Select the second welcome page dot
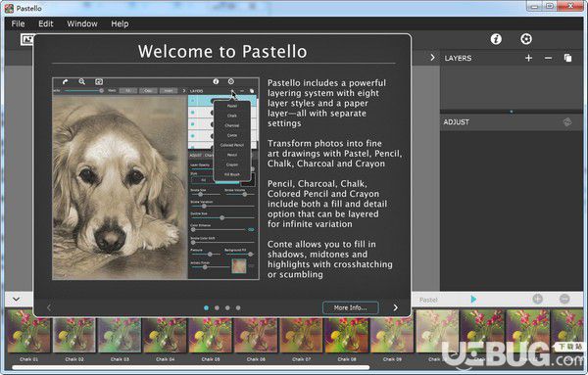The height and width of the screenshot is (375, 588). click(217, 308)
